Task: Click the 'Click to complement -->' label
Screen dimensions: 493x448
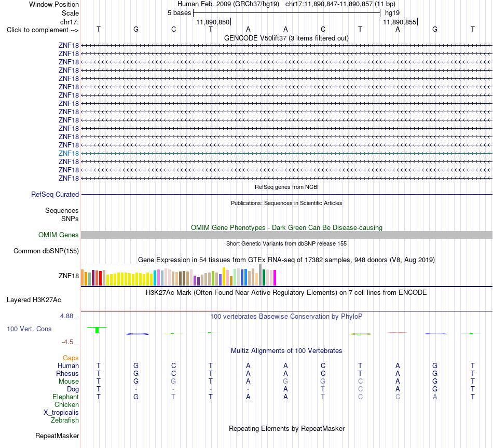Action: 43,30
